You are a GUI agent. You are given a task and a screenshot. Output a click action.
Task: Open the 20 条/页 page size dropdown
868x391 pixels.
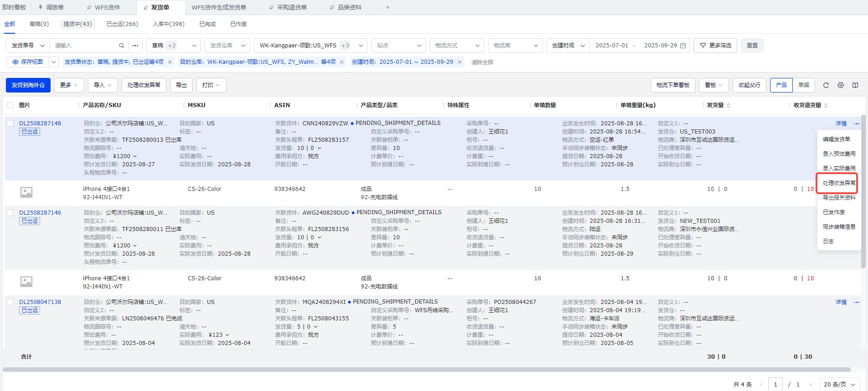(x=839, y=384)
